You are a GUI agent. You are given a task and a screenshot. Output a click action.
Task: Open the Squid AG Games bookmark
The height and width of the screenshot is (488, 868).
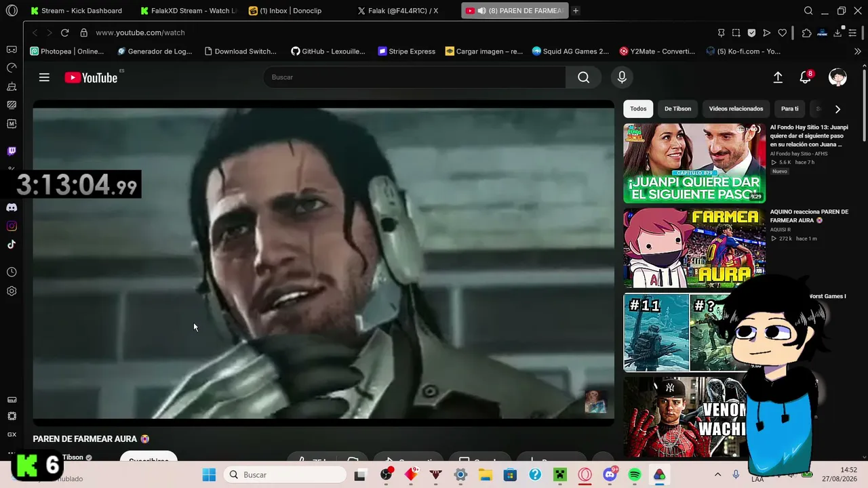[571, 52]
